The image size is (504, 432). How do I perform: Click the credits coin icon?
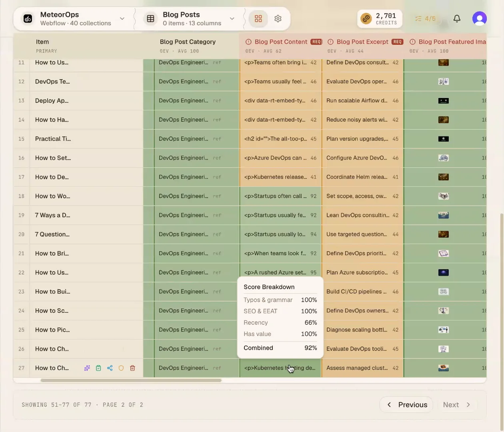(366, 19)
